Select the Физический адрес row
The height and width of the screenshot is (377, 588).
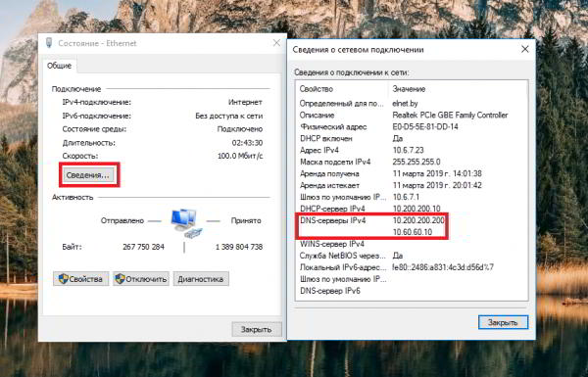[x=412, y=126]
